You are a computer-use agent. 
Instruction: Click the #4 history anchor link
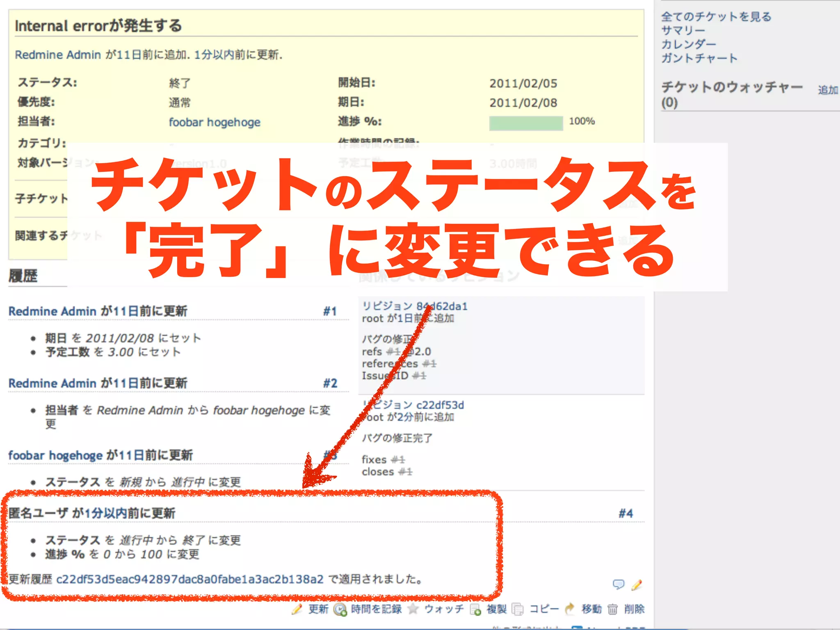tap(626, 513)
